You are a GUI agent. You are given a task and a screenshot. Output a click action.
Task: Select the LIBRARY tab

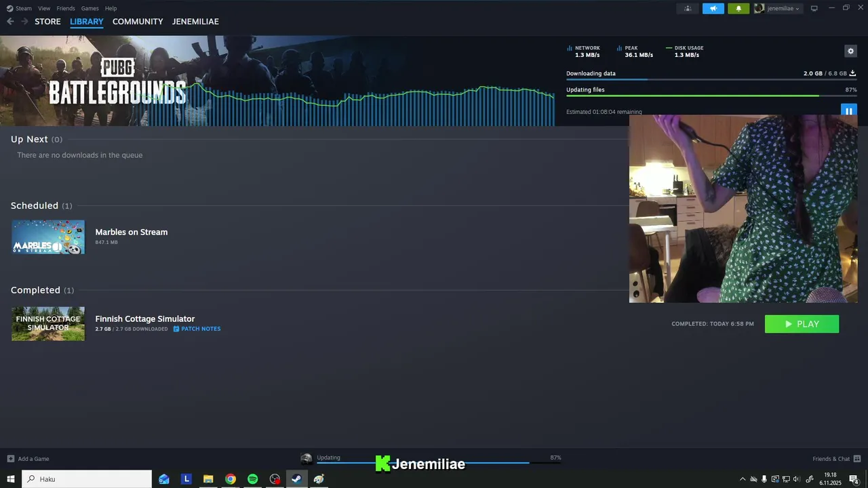pyautogui.click(x=87, y=22)
